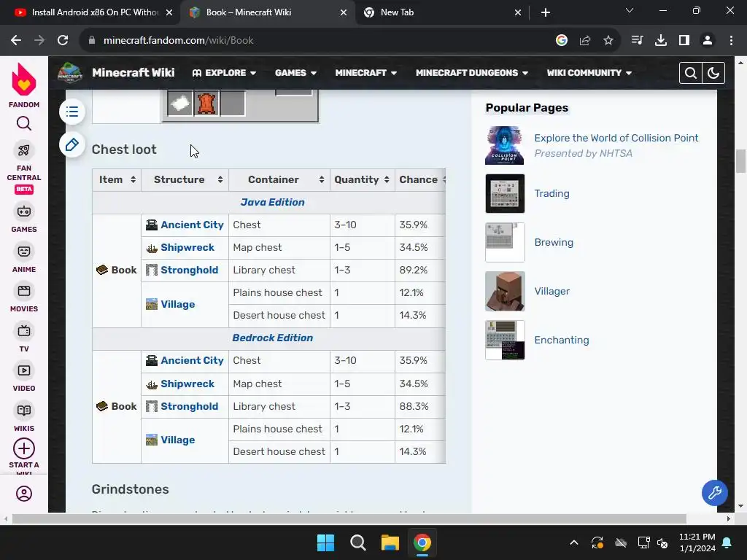747x560 pixels.
Task: Open the Chrome profile avatar
Action: pyautogui.click(x=708, y=41)
